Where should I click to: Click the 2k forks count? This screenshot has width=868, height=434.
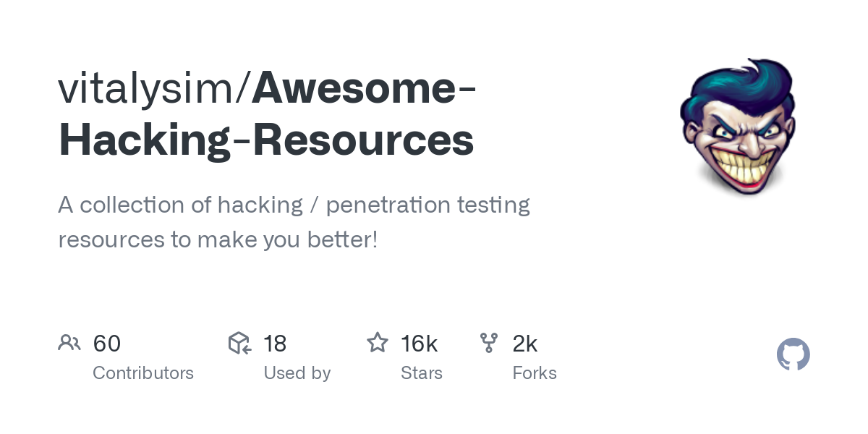(x=524, y=344)
